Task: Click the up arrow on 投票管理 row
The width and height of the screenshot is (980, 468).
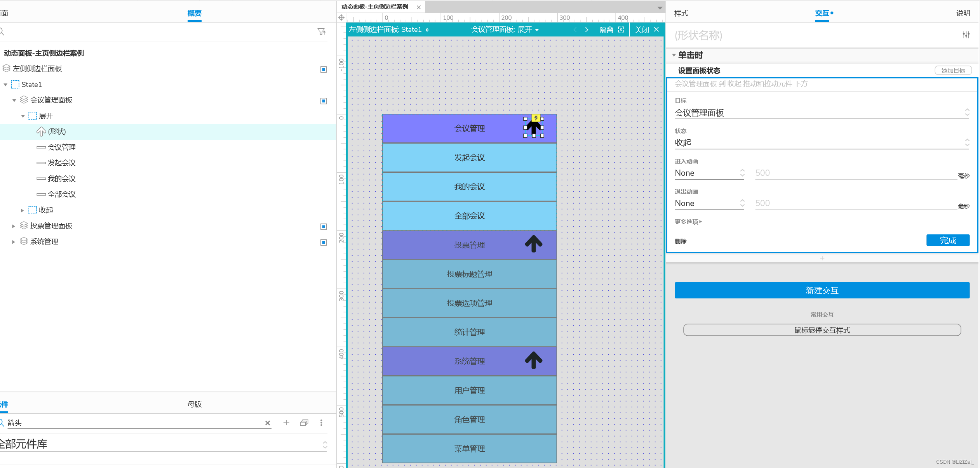Action: tap(533, 244)
